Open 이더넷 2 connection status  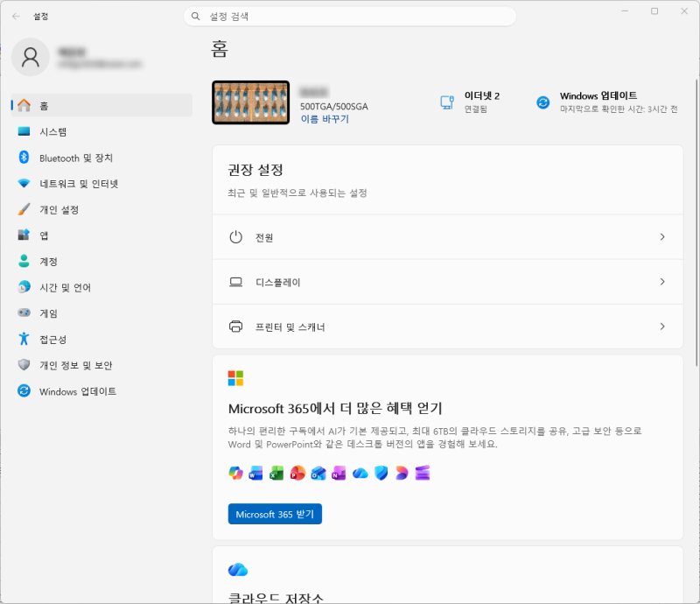[482, 102]
